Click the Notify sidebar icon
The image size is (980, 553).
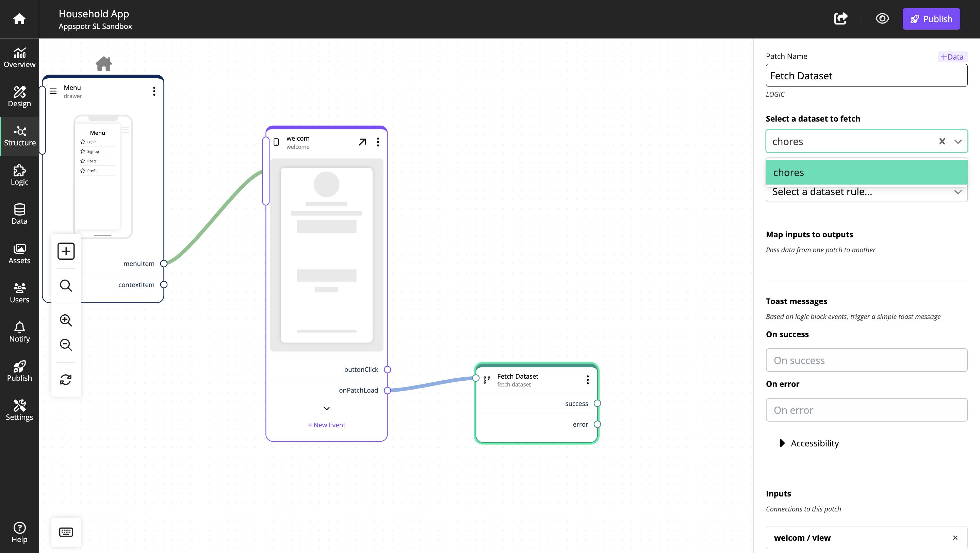[x=19, y=332]
